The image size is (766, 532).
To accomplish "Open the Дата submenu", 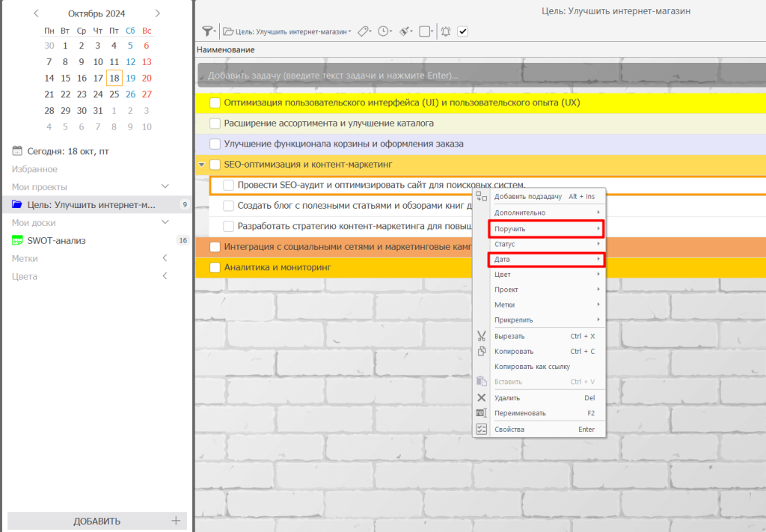I will click(x=546, y=260).
